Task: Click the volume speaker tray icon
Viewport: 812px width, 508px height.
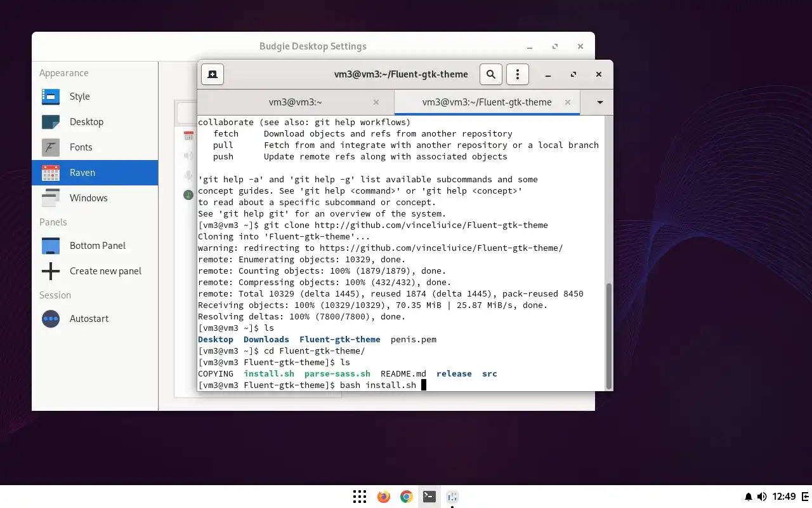Action: pyautogui.click(x=761, y=497)
